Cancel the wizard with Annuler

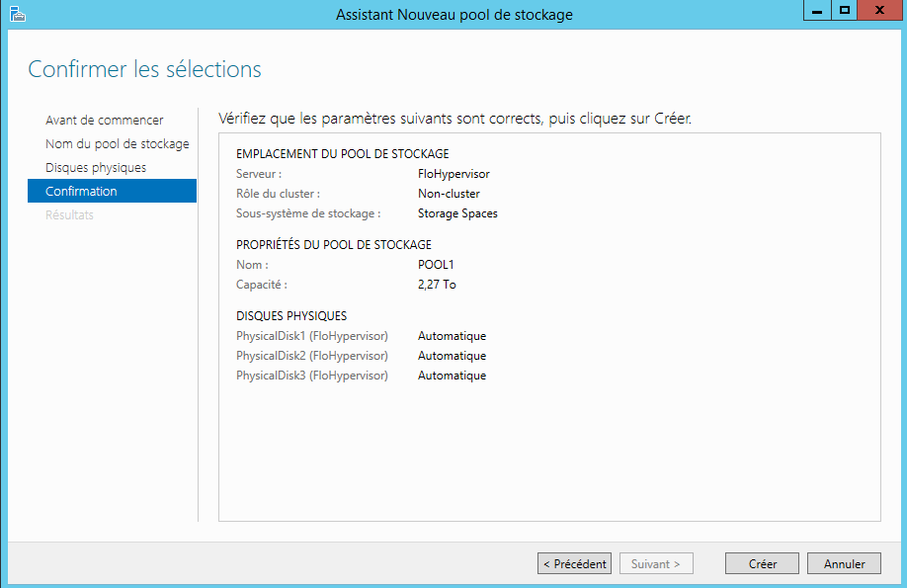click(x=845, y=564)
